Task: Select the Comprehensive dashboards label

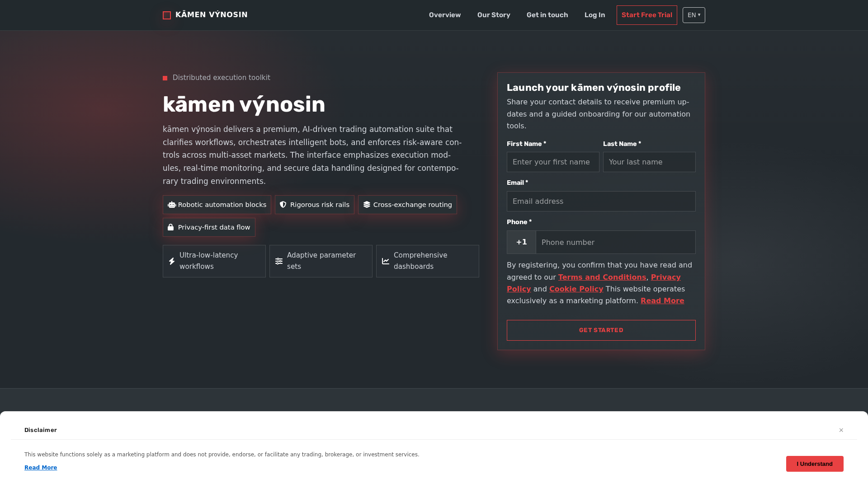Action: [x=420, y=261]
